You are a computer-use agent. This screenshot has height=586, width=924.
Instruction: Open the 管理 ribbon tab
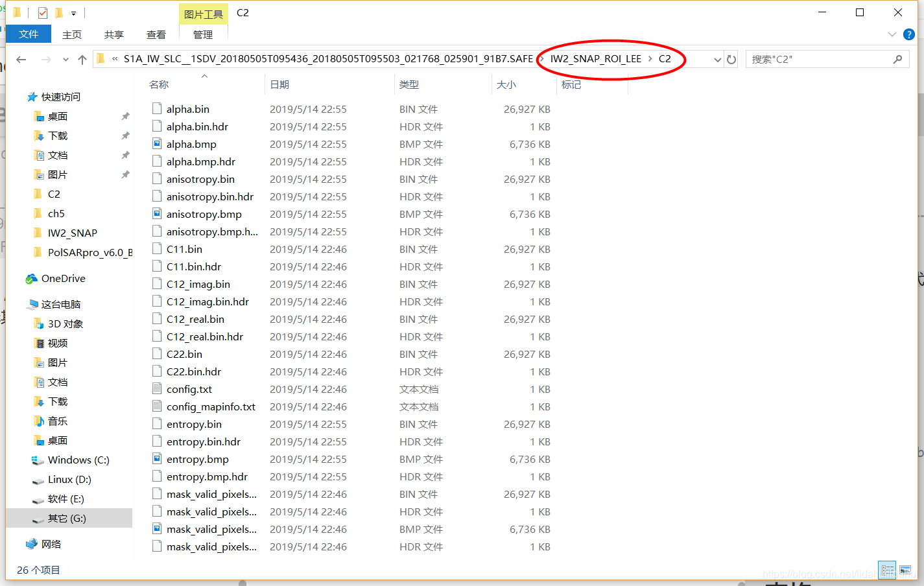203,34
